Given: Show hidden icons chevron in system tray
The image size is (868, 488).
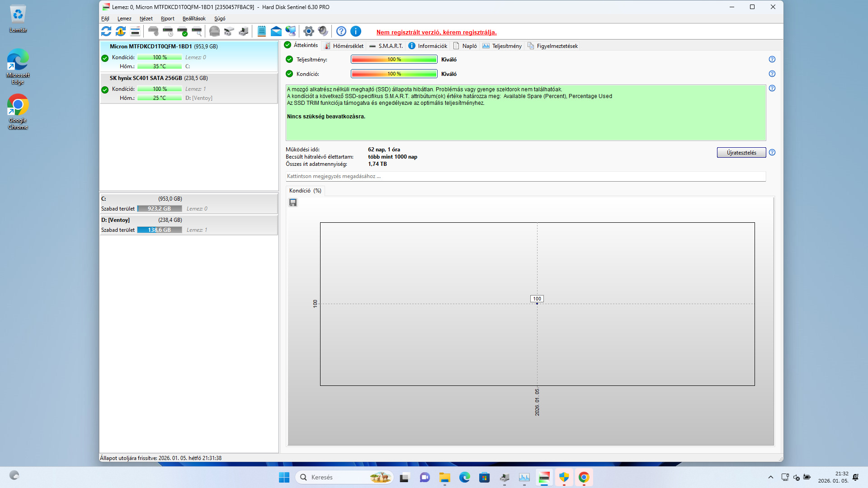Looking at the screenshot, I should [771, 477].
